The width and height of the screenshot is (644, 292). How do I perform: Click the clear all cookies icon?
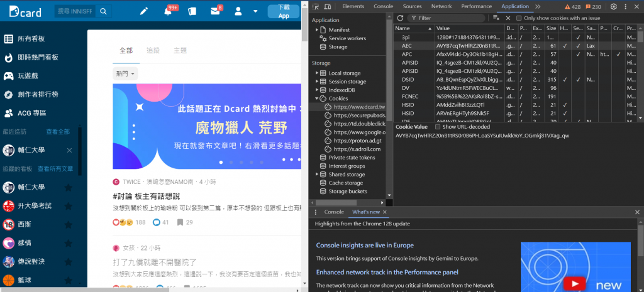coord(496,18)
